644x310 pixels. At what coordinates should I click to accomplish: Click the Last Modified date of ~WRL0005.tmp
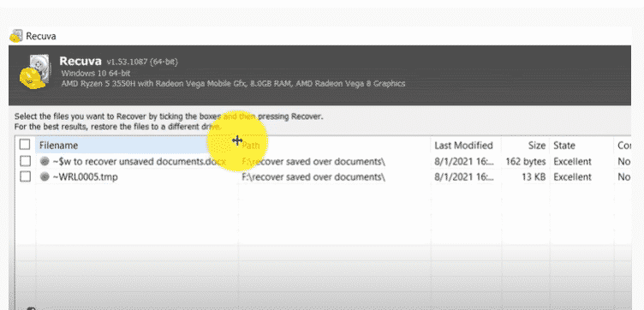464,177
